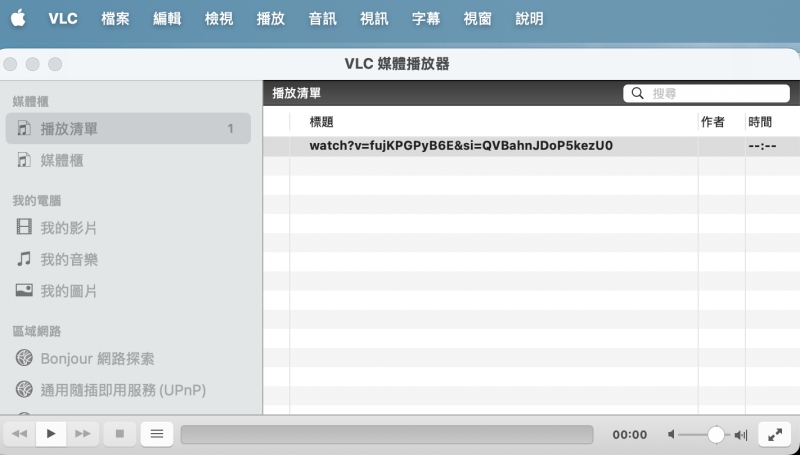The width and height of the screenshot is (800, 455).
Task: Click the 播放清單 item count badge
Action: click(231, 129)
